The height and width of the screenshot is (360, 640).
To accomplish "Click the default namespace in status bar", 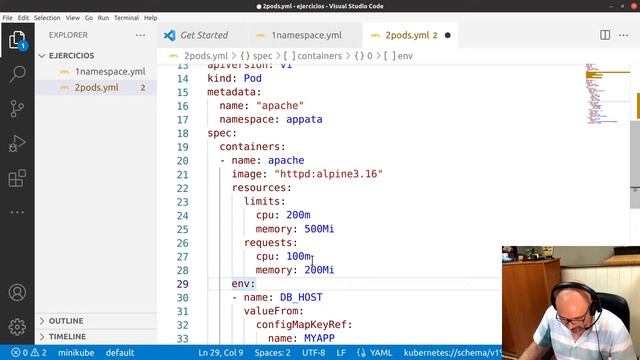I will click(120, 353).
